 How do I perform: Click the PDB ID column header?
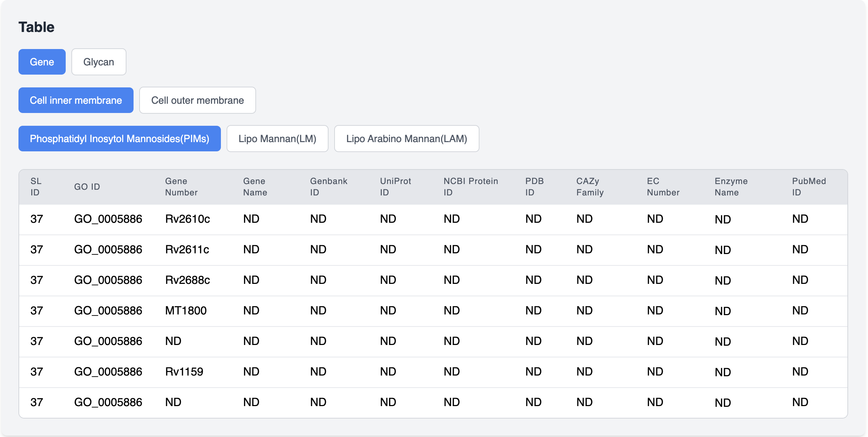(535, 187)
